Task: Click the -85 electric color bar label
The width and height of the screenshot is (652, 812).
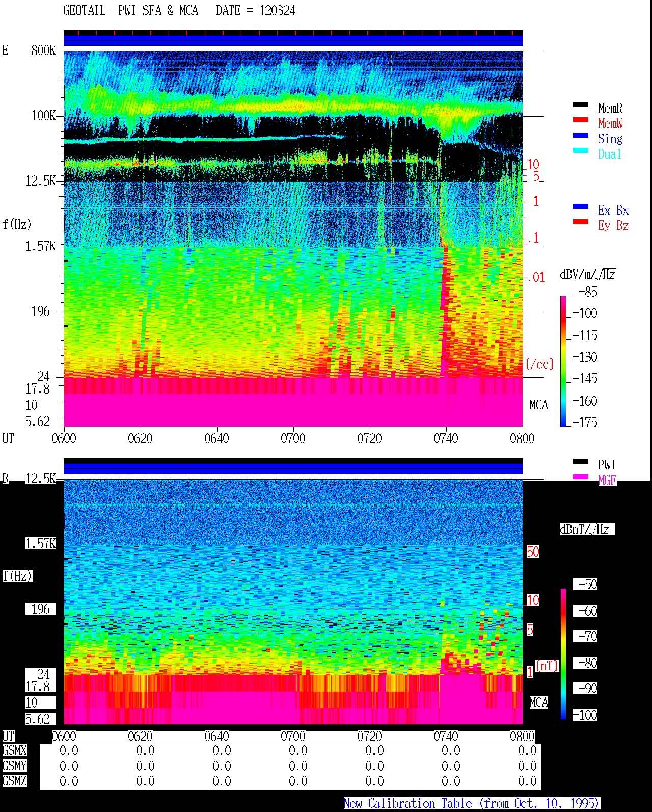Action: tap(588, 292)
